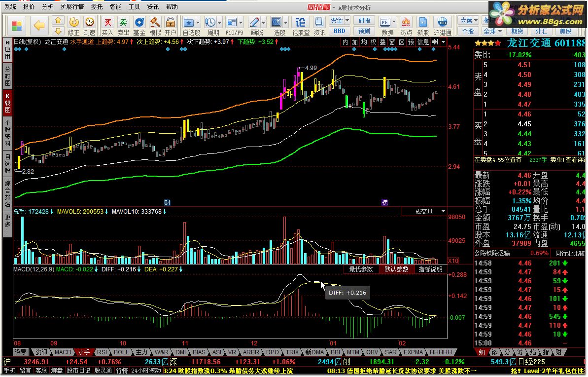Switch to the BOLL indicator tab
This screenshot has height=377, width=588.
121,352
